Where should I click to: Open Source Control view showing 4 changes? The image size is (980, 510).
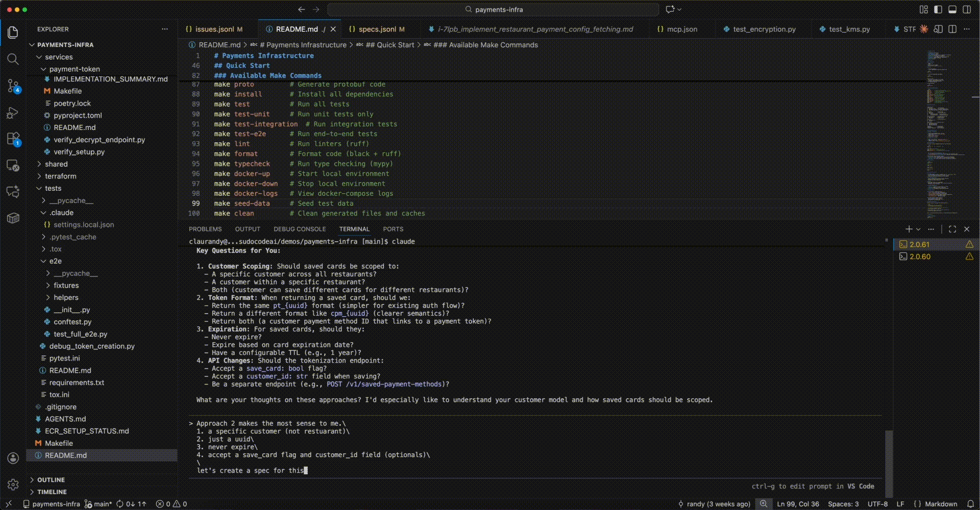(13, 86)
